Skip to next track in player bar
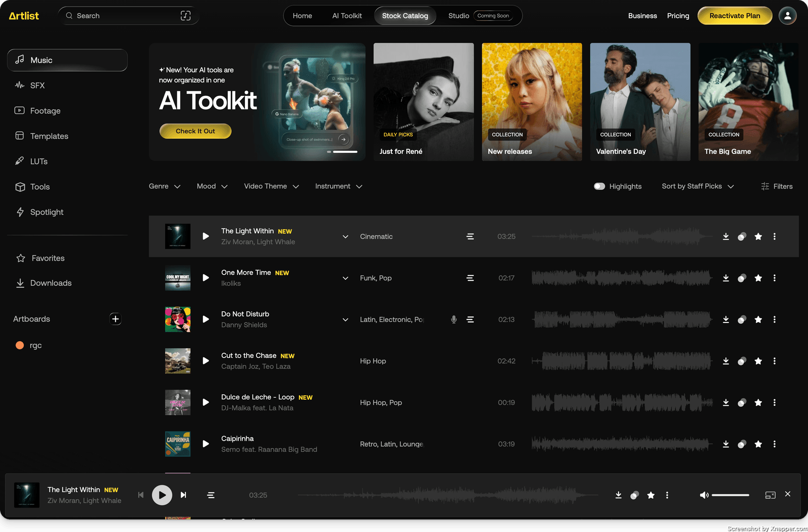The height and width of the screenshot is (532, 808). (x=184, y=495)
